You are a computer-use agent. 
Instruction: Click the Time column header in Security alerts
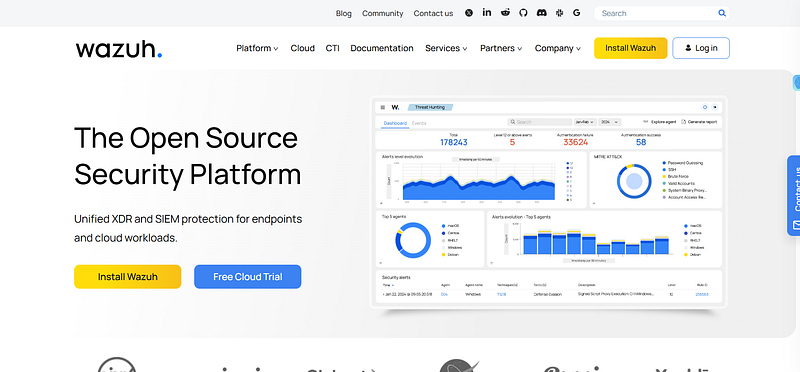point(387,285)
